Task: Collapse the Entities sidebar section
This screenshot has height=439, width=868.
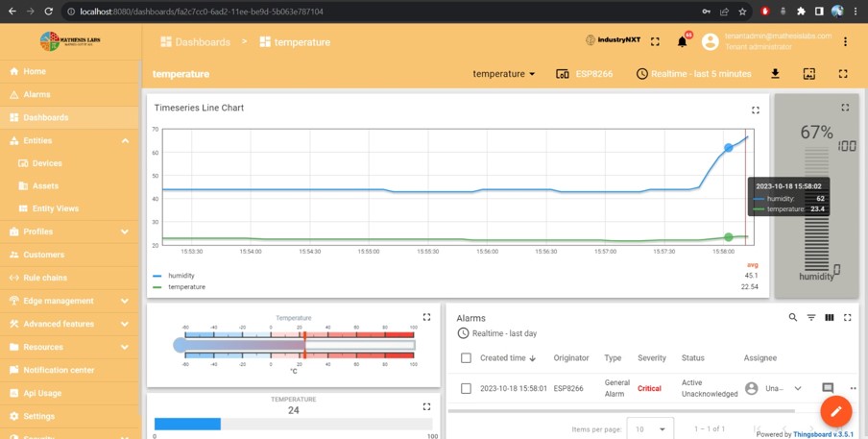Action: tap(125, 140)
